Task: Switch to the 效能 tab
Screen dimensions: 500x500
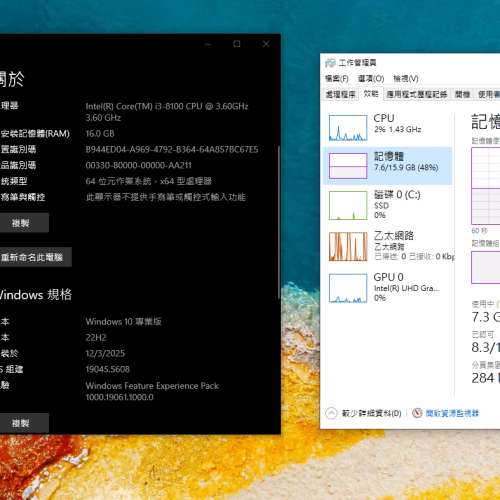Action: (x=371, y=94)
